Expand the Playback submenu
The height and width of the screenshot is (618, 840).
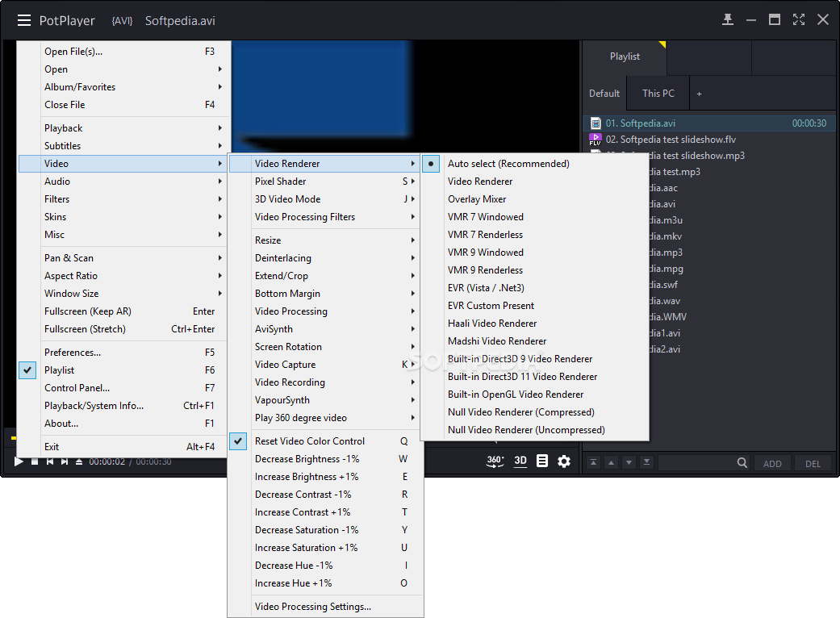coord(123,128)
